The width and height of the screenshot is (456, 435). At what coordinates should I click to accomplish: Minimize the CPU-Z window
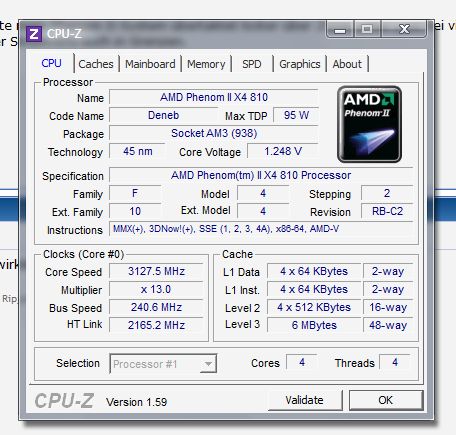tap(340, 30)
